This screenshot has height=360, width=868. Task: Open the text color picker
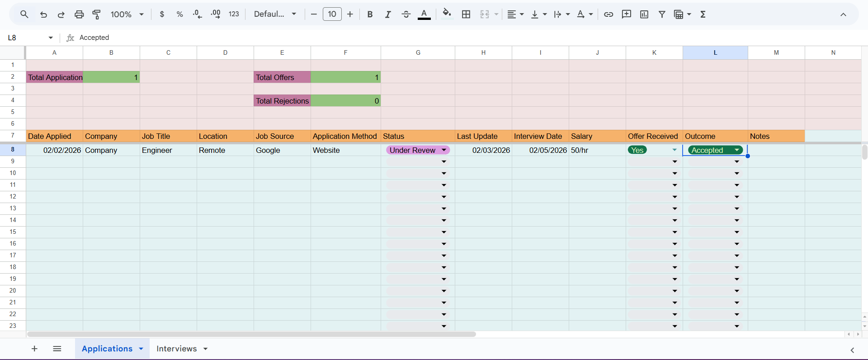coord(424,14)
